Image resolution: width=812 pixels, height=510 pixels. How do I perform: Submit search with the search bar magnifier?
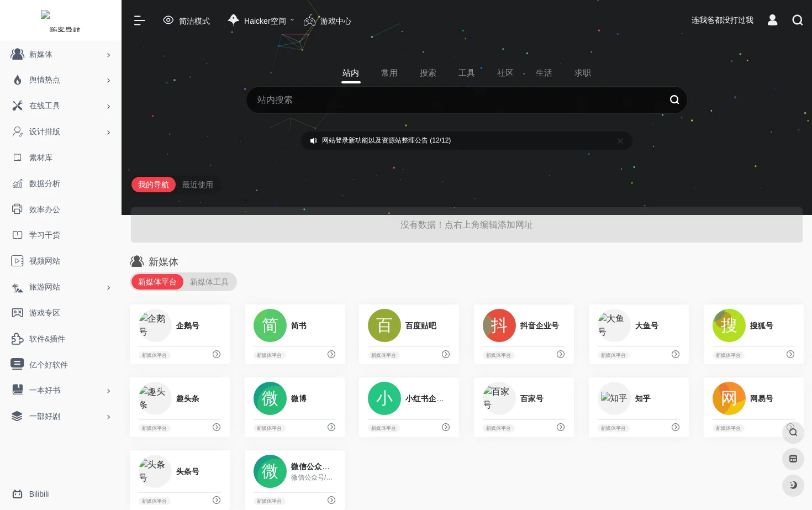coord(674,100)
